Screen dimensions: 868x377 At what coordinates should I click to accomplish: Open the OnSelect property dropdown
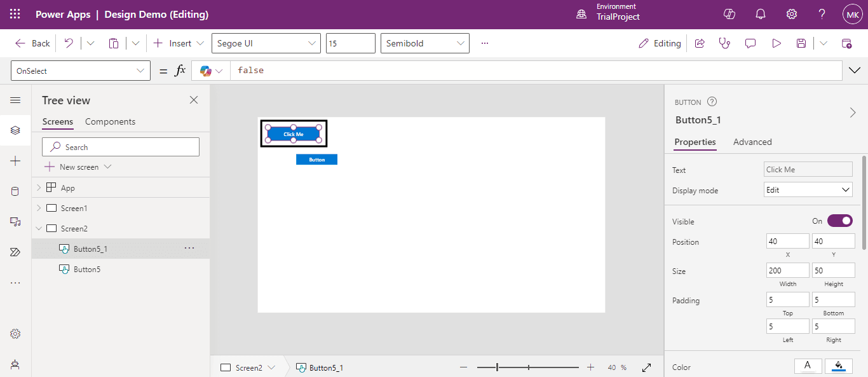[81, 71]
